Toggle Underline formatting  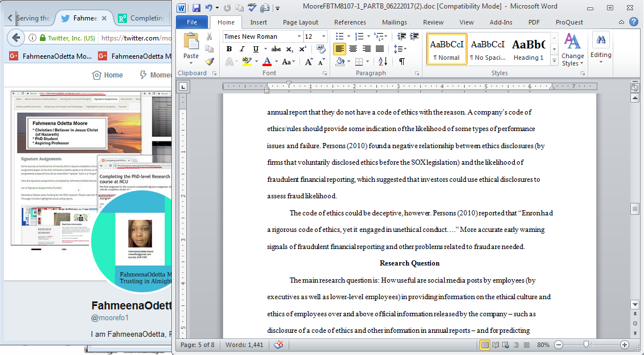click(x=256, y=50)
